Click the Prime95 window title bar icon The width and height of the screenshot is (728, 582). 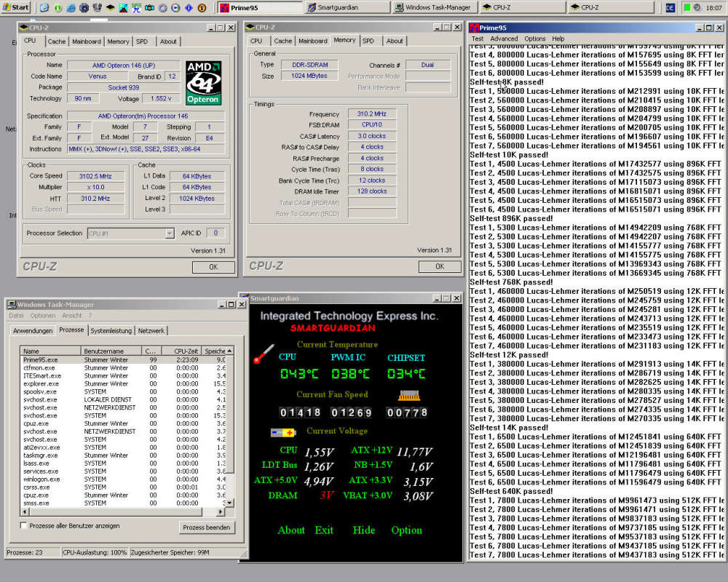pyautogui.click(x=474, y=28)
